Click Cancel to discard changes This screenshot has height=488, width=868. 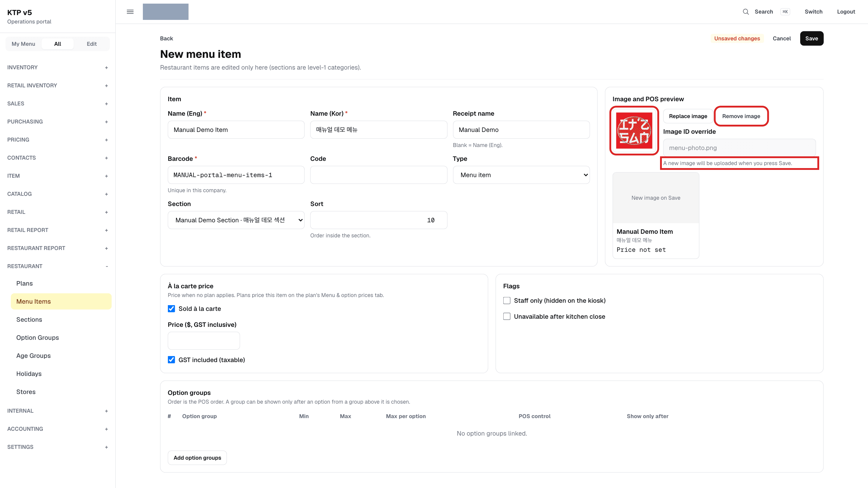coord(782,38)
